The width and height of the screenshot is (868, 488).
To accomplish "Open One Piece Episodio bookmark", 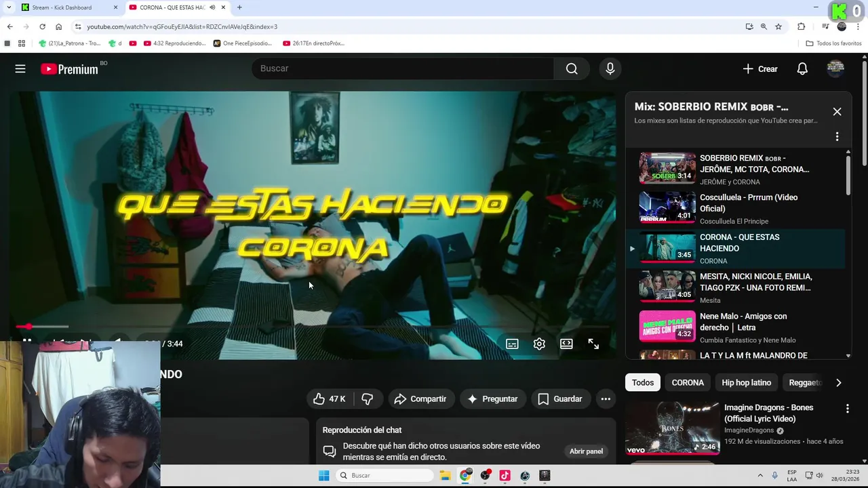I will pyautogui.click(x=243, y=43).
